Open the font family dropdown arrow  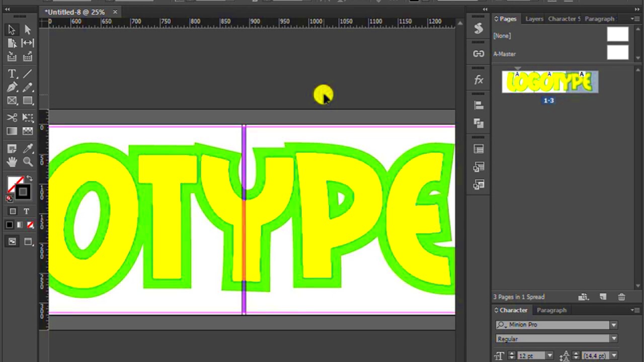613,325
